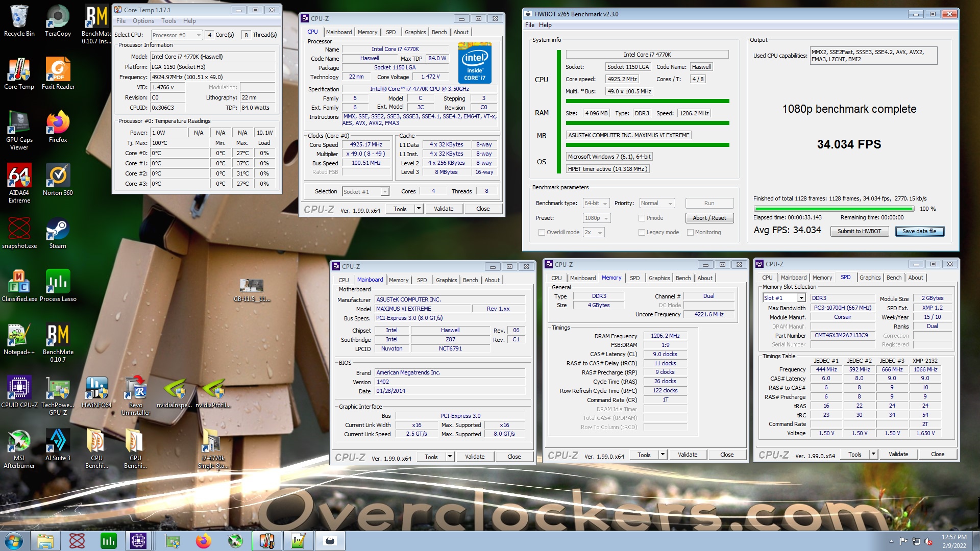Click the Windows Start button
980x551 pixels.
click(x=14, y=541)
